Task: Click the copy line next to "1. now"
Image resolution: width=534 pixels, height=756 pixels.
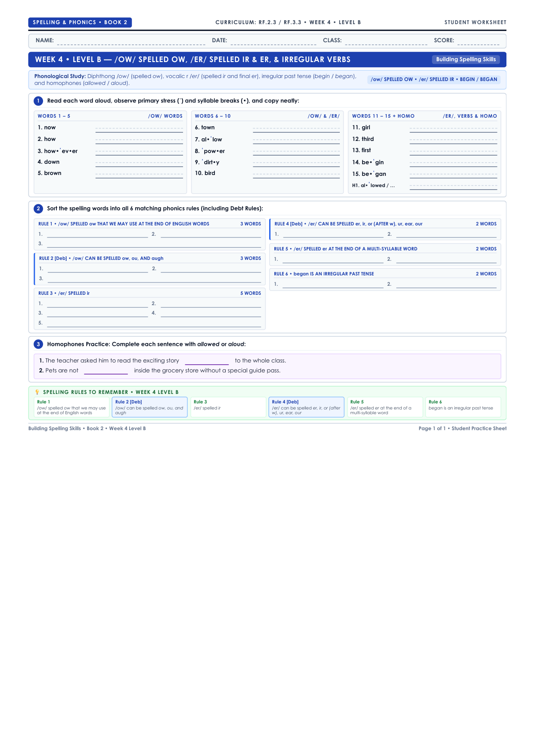Action: (x=139, y=129)
